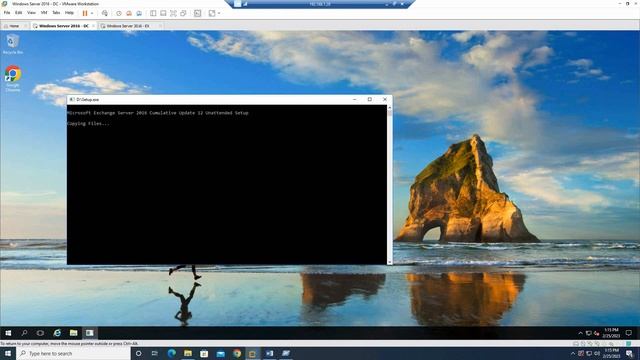This screenshot has height=360, width=640.
Task: Switch to Windows Server 2016 - EX tab
Action: (128, 26)
